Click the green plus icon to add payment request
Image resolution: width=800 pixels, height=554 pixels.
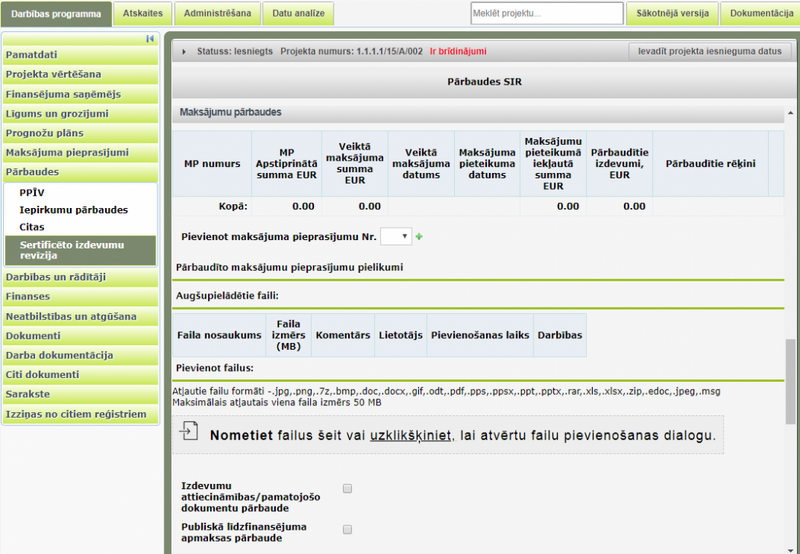(419, 237)
